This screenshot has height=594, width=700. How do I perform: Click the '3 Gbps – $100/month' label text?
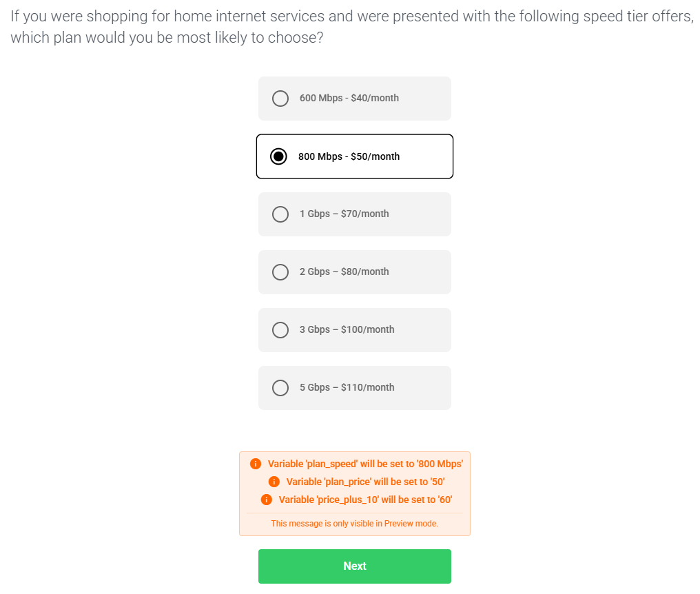(x=347, y=329)
